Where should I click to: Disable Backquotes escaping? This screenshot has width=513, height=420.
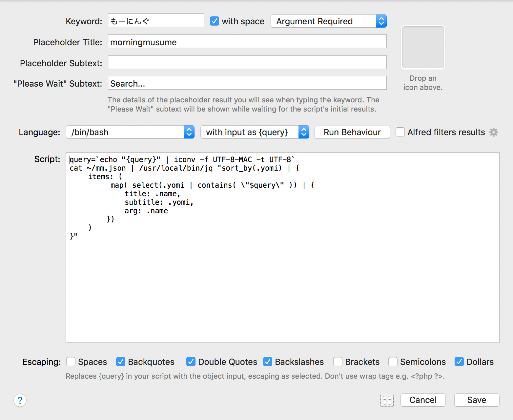(121, 362)
